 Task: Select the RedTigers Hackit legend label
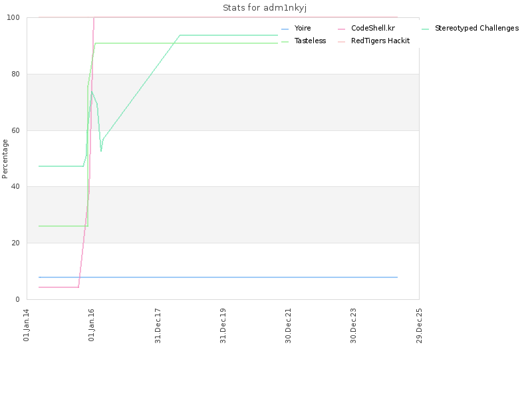point(380,41)
